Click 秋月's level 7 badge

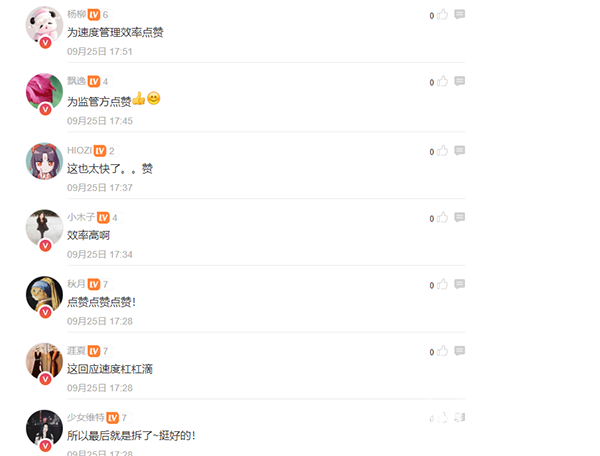[98, 284]
